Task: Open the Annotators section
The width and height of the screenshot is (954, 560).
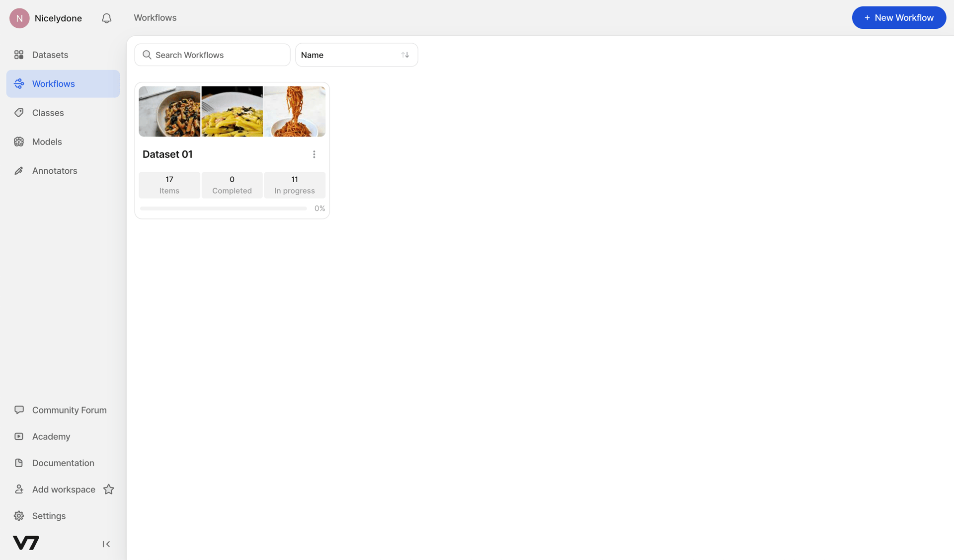Action: [x=55, y=170]
